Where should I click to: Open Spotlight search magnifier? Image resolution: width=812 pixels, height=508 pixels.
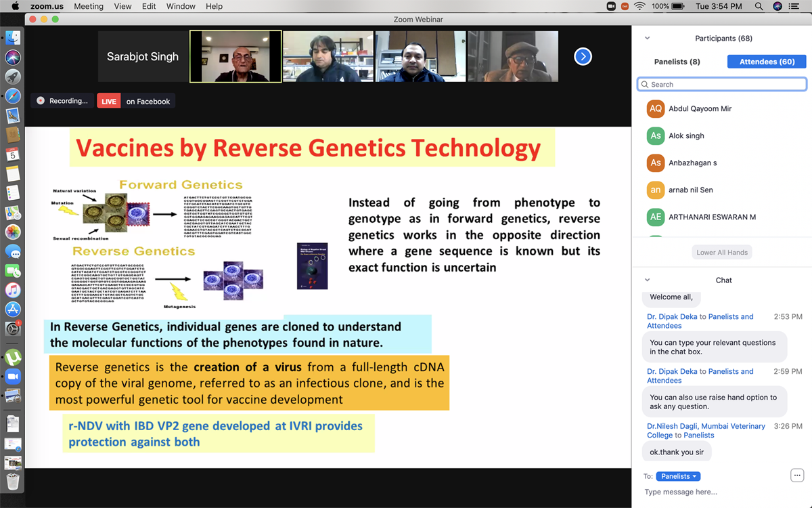pyautogui.click(x=759, y=6)
